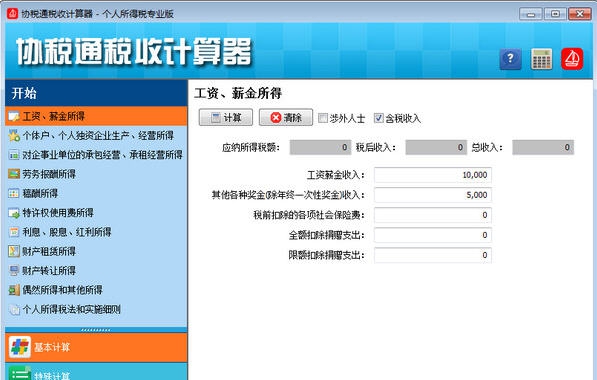Select 财产租赁所得 entry
Viewport: 597px width, 380px height.
96,251
